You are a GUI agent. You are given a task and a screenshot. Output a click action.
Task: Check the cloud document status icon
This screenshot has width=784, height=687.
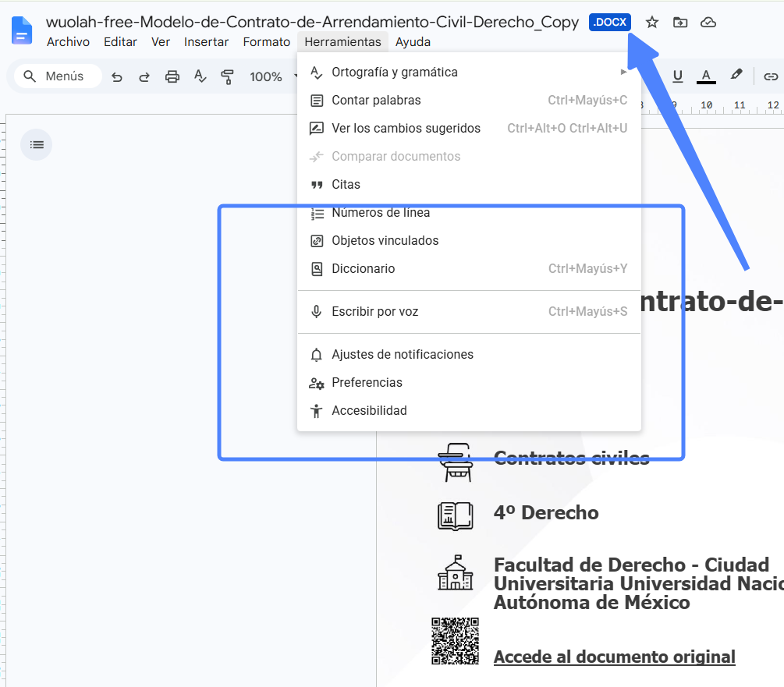click(x=708, y=23)
